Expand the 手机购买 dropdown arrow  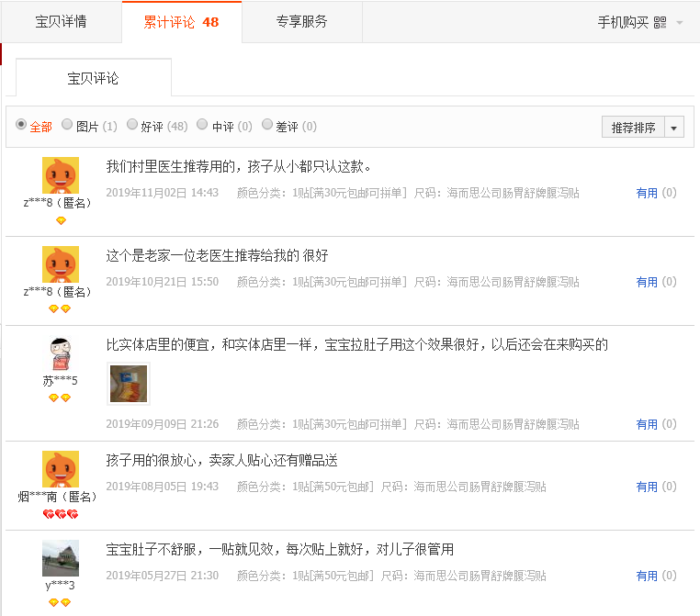pos(680,23)
